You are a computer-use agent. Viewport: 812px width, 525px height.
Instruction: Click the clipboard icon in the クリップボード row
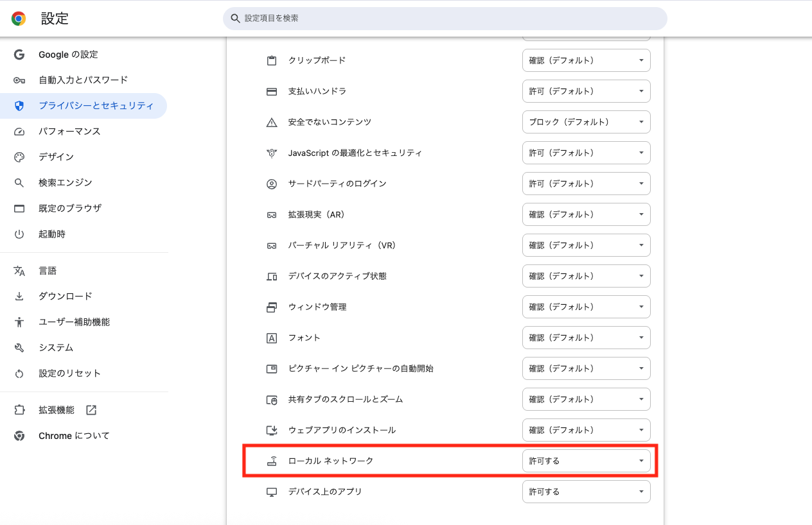(x=272, y=60)
